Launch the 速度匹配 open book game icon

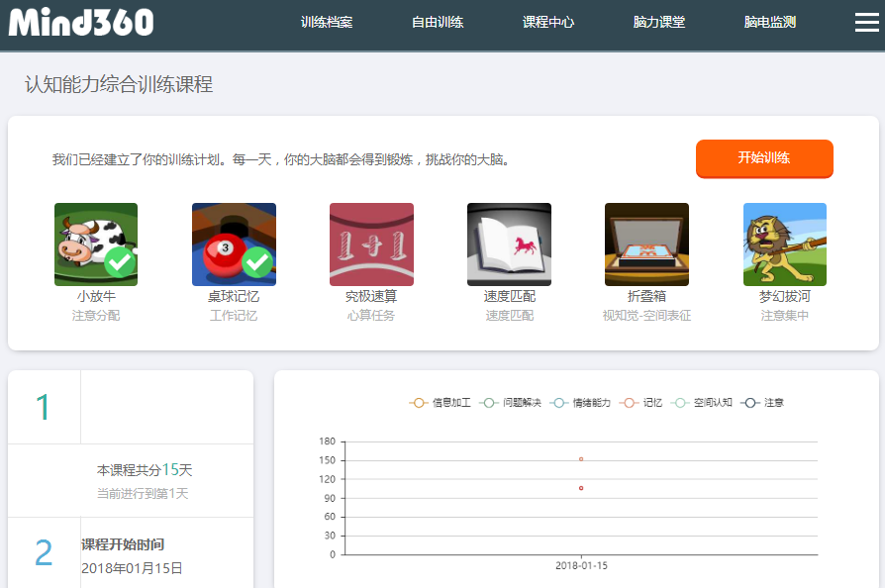pos(509,245)
